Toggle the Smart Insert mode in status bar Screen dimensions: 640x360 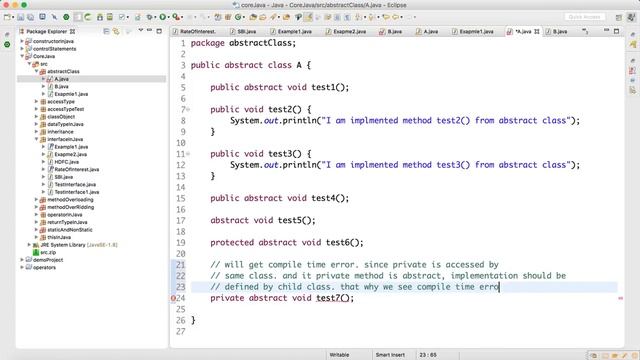click(390, 355)
